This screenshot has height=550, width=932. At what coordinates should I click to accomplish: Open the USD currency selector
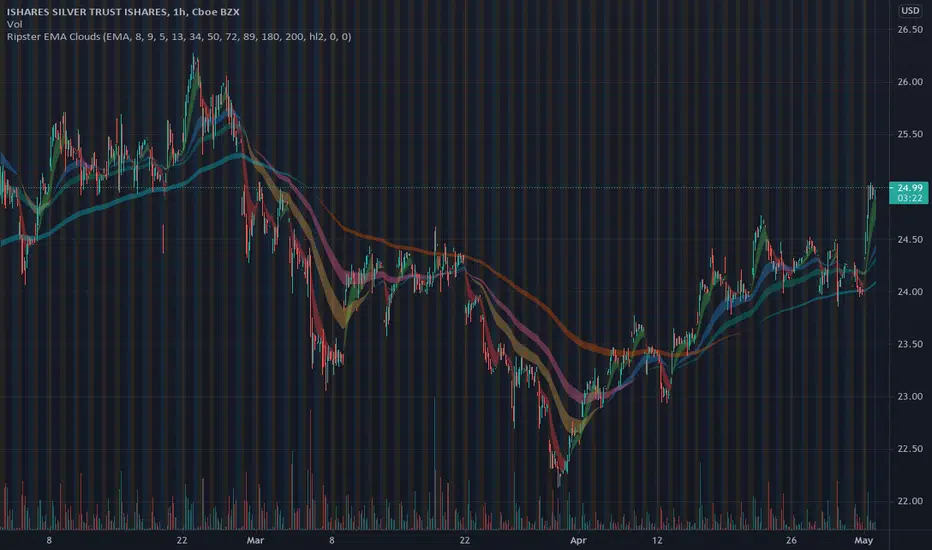910,11
